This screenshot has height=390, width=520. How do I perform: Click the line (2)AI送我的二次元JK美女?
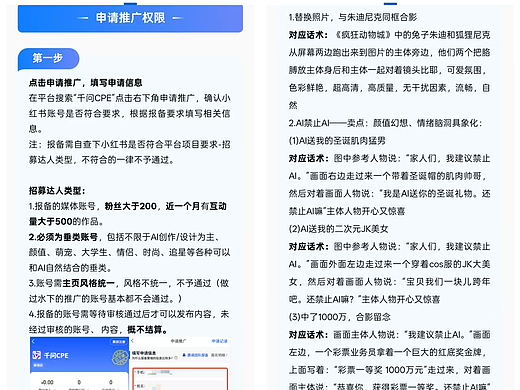[339, 229]
